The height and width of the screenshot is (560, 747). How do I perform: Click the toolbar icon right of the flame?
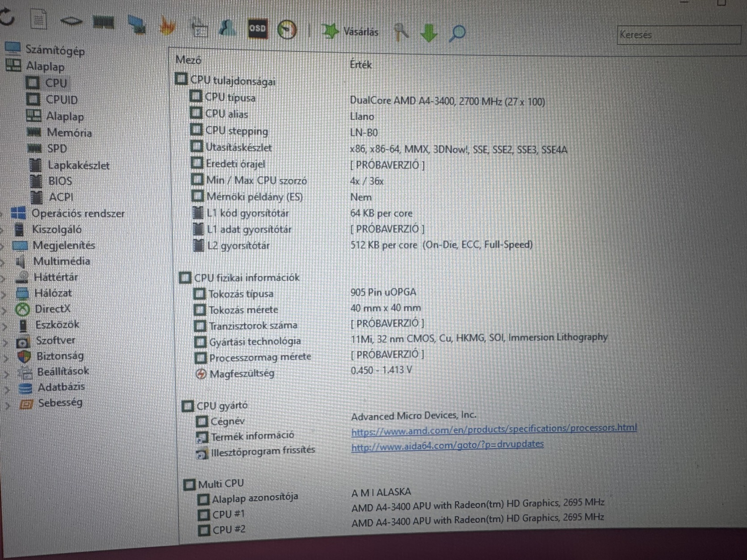199,28
